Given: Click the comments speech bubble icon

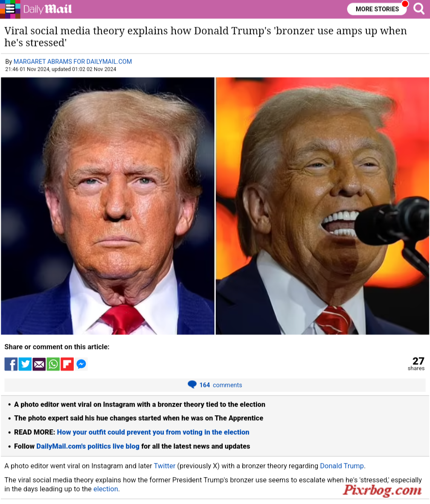Looking at the screenshot, I should tap(192, 385).
